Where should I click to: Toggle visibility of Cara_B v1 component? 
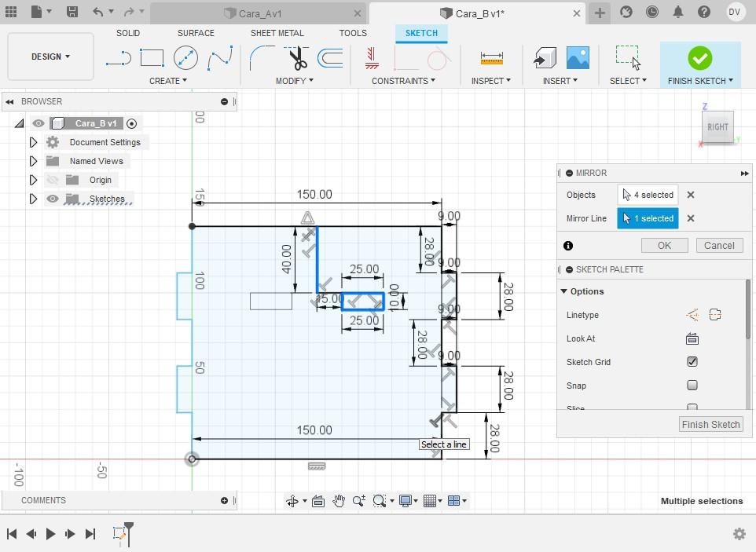(38, 123)
